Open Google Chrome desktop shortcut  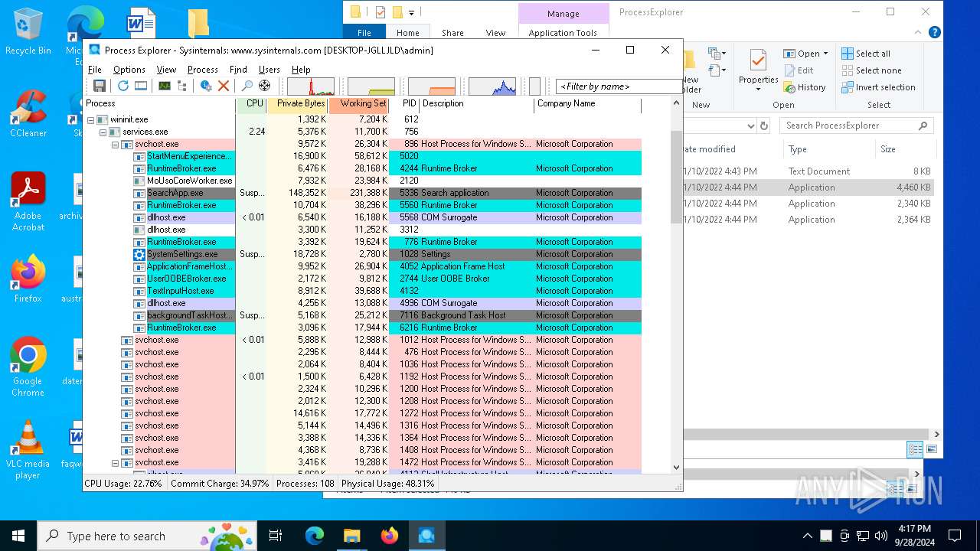(28, 367)
